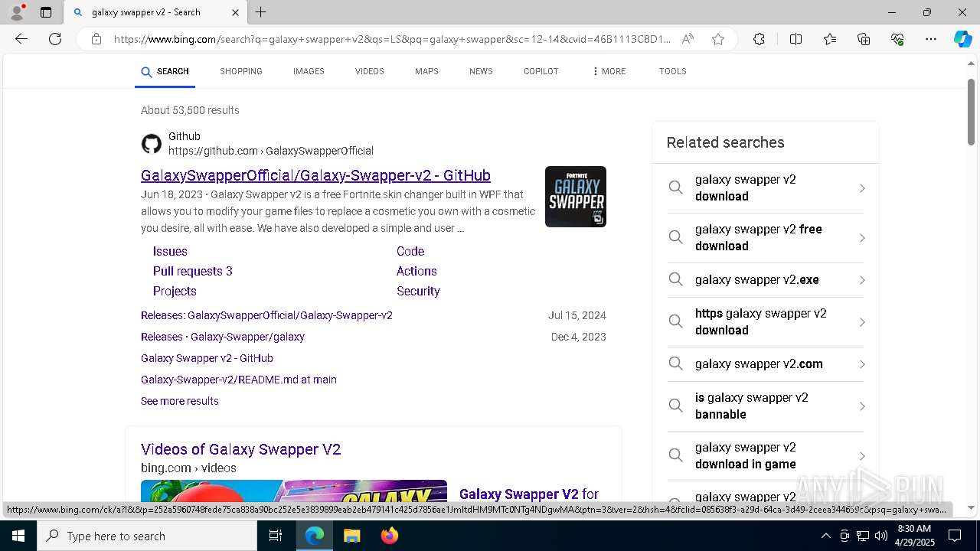Select related search download in game

pyautogui.click(x=766, y=456)
